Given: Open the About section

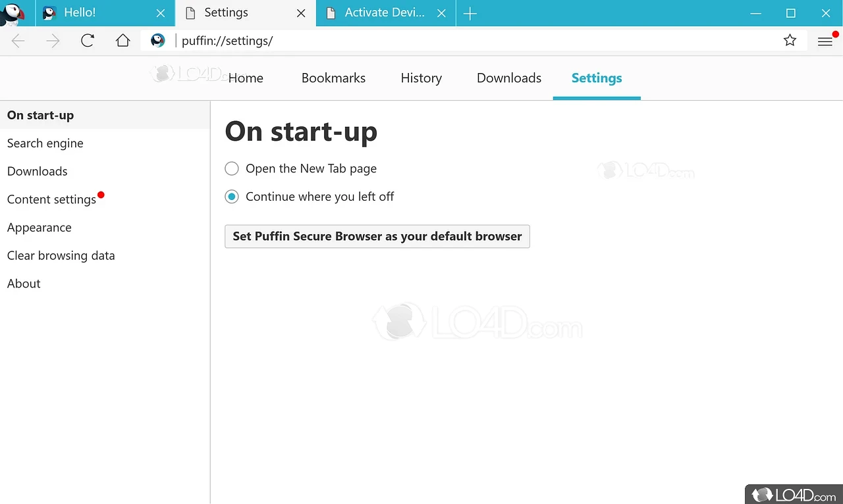Looking at the screenshot, I should coord(105,284).
